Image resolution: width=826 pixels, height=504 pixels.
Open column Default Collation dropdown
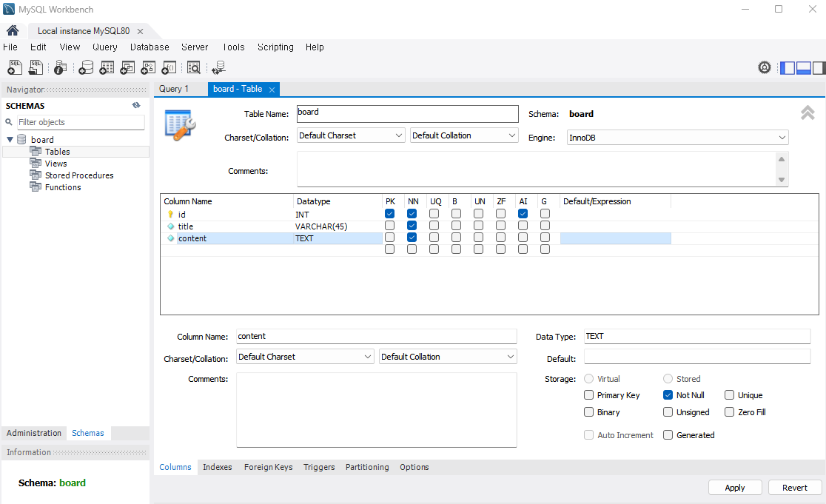click(x=448, y=357)
